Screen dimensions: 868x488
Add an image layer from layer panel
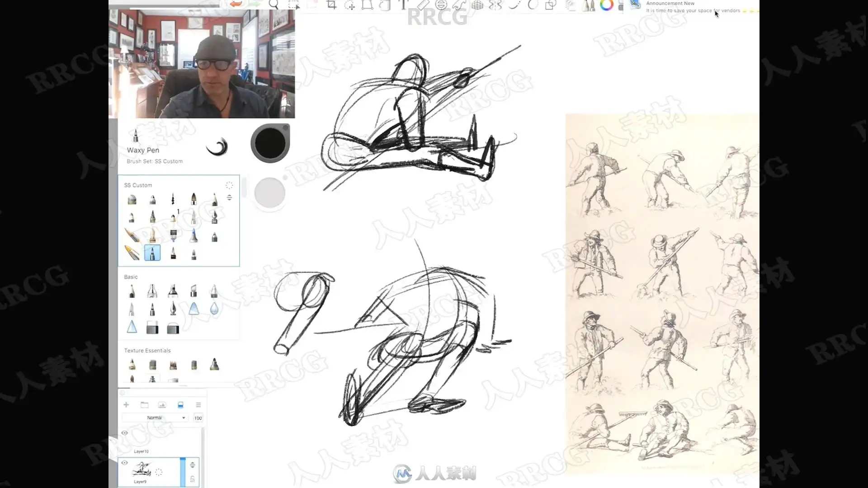pyautogui.click(x=162, y=405)
